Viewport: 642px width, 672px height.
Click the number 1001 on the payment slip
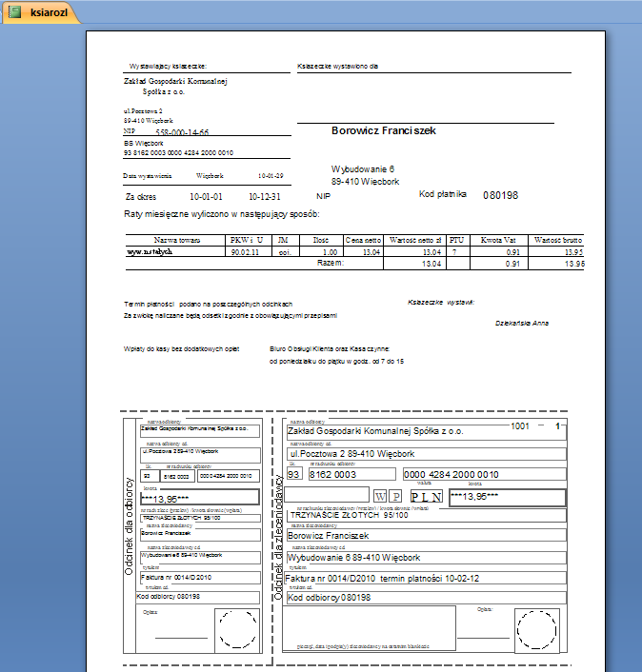click(x=520, y=426)
